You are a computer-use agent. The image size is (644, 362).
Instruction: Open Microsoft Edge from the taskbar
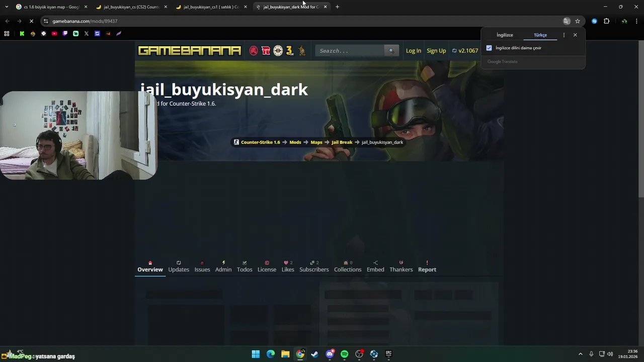click(271, 354)
